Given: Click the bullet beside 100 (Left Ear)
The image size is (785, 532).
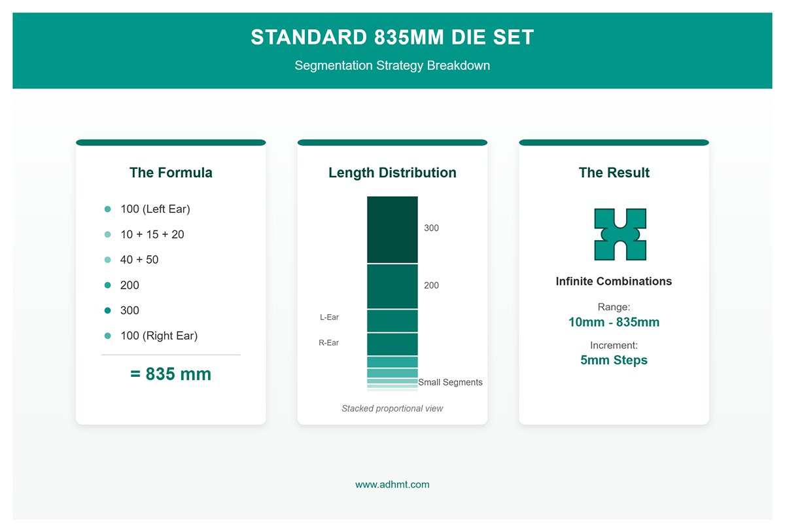Looking at the screenshot, I should (x=108, y=209).
